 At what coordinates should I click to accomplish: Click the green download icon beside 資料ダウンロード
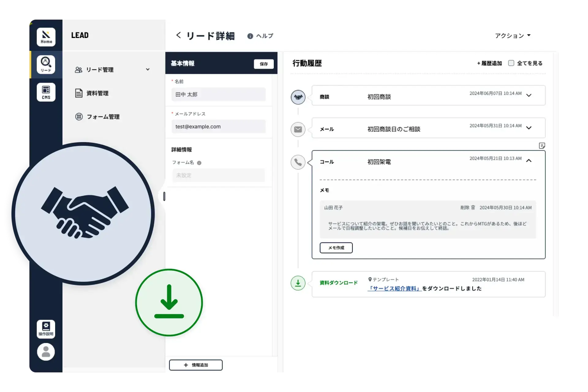pyautogui.click(x=298, y=283)
